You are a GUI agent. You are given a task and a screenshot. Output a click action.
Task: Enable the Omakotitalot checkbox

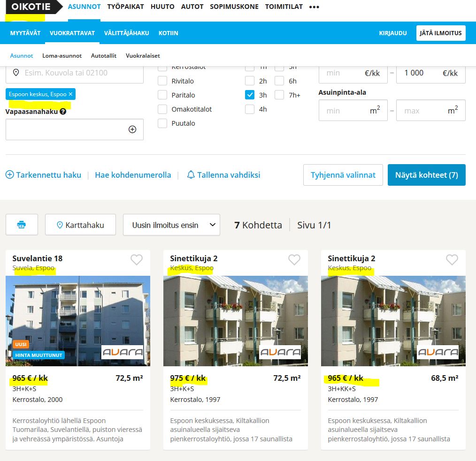(x=162, y=109)
